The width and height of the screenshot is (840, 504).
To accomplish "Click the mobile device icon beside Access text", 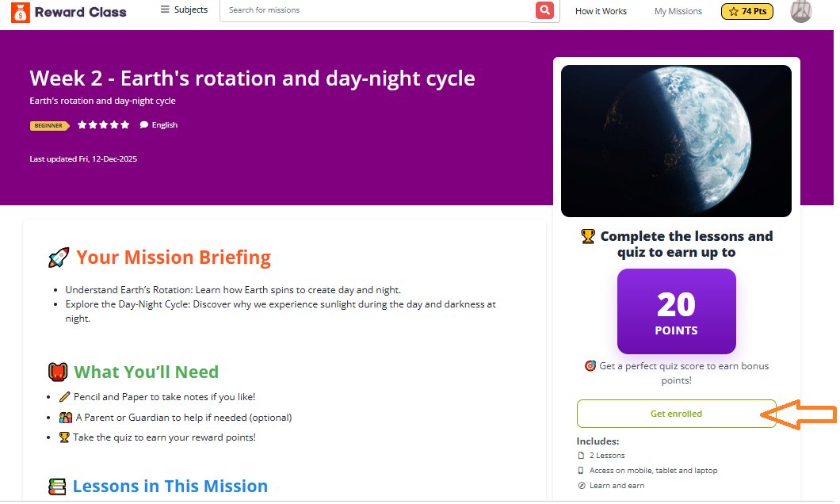I will pos(581,470).
